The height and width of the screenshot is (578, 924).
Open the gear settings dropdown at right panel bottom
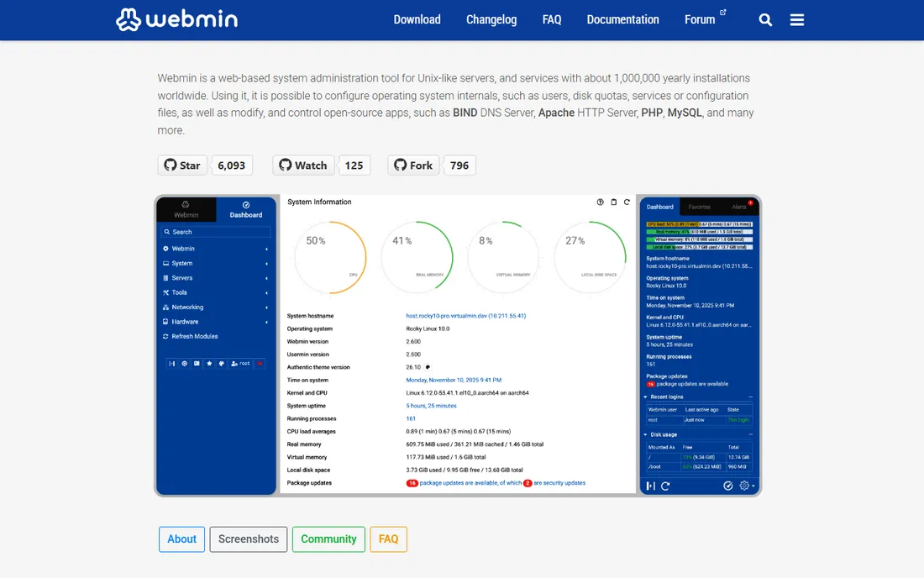click(747, 486)
